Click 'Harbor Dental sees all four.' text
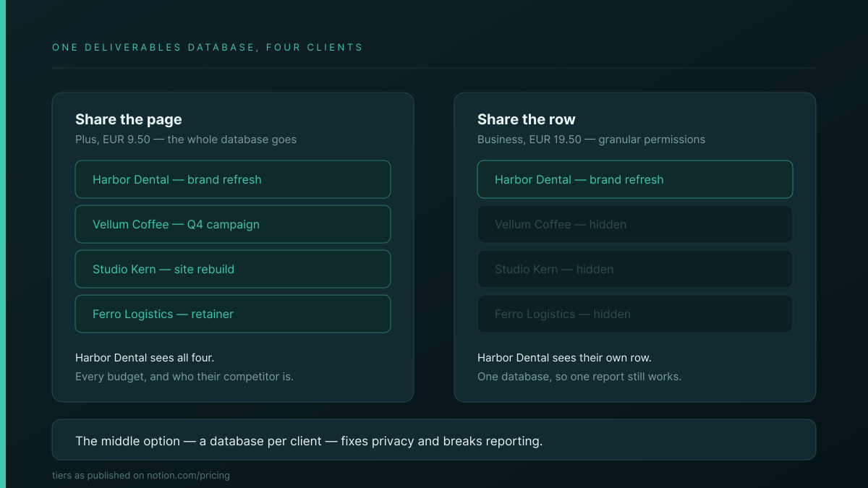This screenshot has width=868, height=488. [x=145, y=358]
